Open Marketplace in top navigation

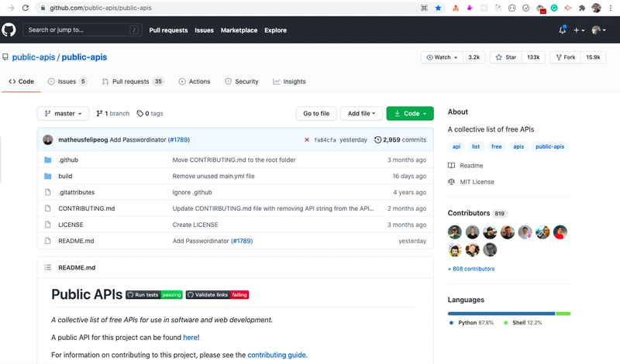tap(239, 30)
